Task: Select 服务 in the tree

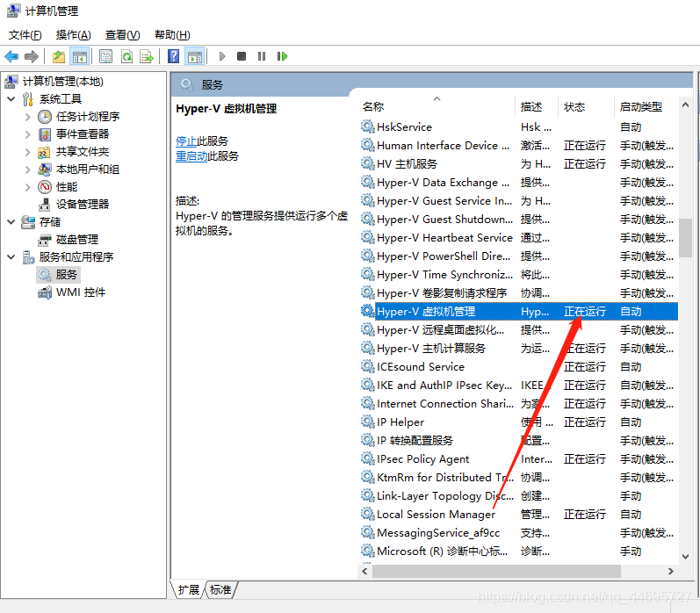Action: point(66,275)
